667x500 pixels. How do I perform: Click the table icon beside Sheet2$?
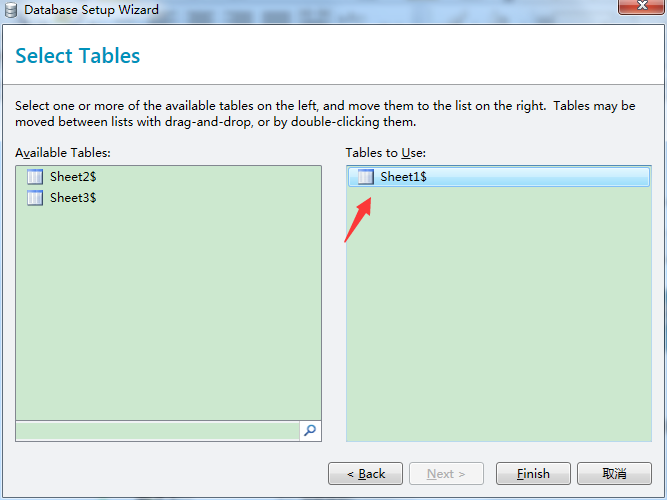[x=35, y=177]
